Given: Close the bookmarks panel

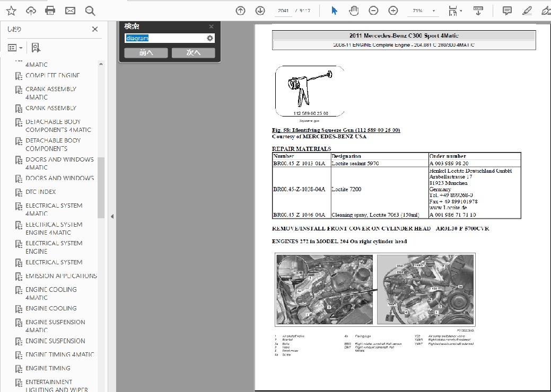Looking at the screenshot, I should (x=95, y=29).
